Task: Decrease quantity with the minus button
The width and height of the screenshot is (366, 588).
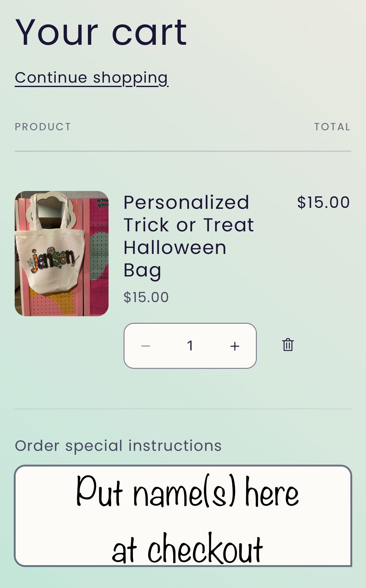Action: [x=146, y=346]
